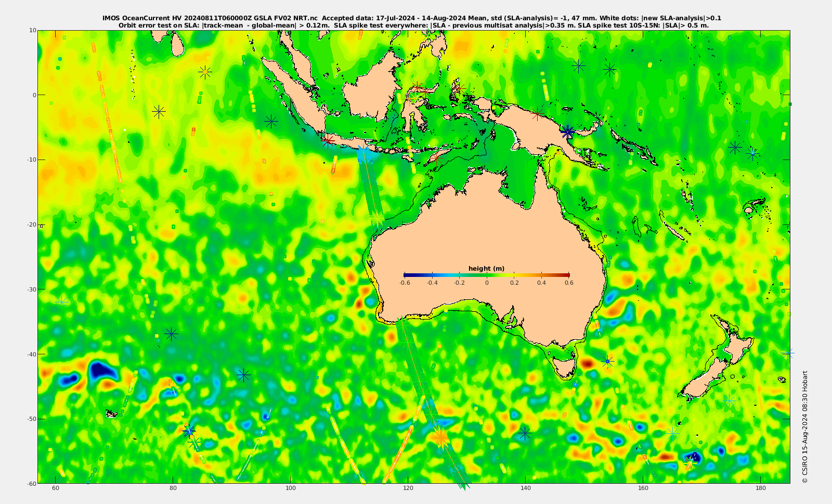This screenshot has width=832, height=504.
Task: Select the cyan star marker south of Java
Action: tap(363, 153)
